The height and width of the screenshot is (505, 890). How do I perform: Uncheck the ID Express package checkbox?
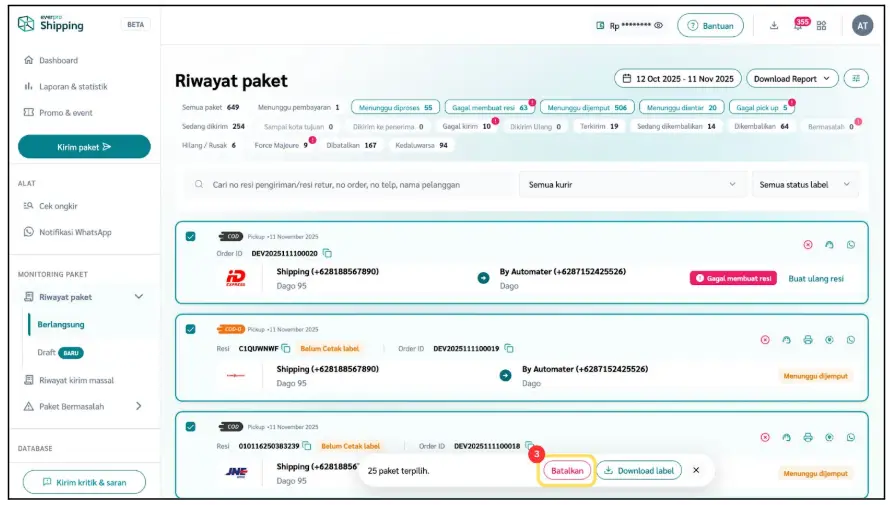pos(191,236)
